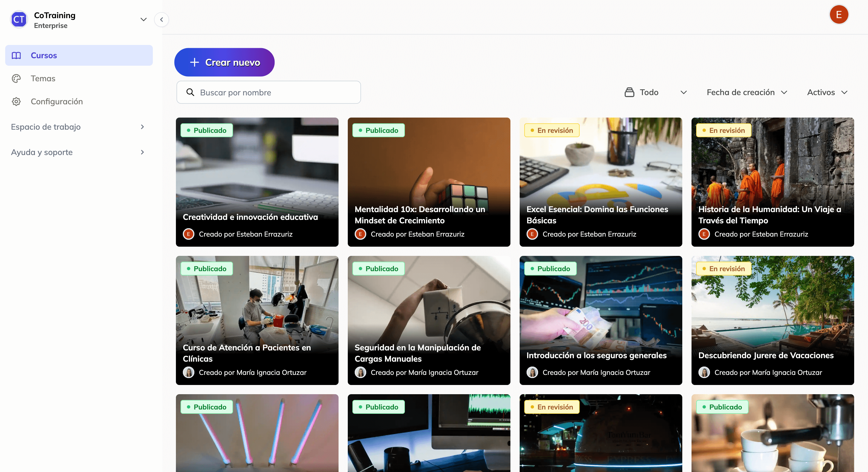This screenshot has height=472, width=868.
Task: Open the CoTraining workspace switcher chevron
Action: coord(144,20)
